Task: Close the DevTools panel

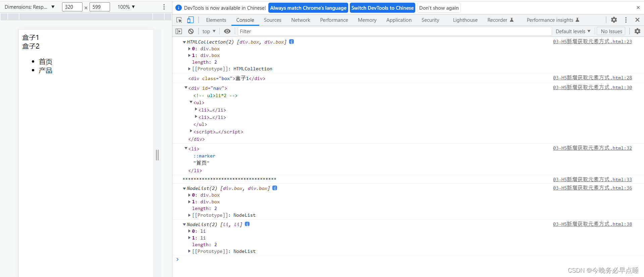Action: tap(637, 20)
